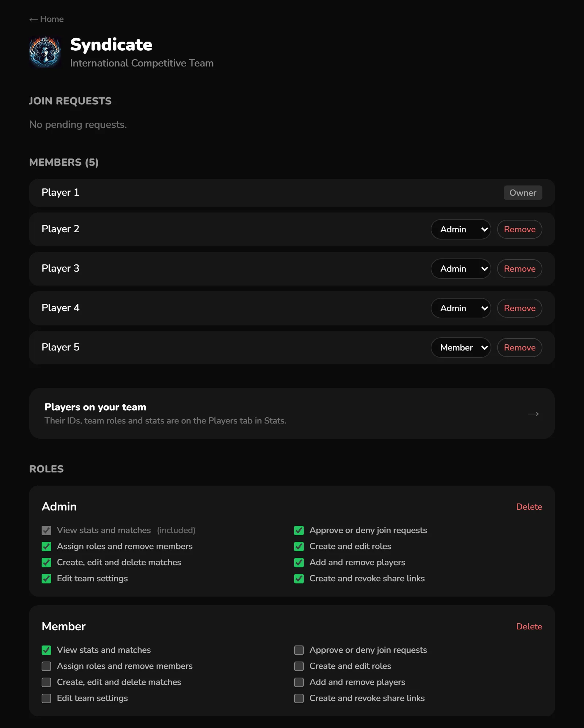
Task: Delete the Admin role
Action: [529, 507]
